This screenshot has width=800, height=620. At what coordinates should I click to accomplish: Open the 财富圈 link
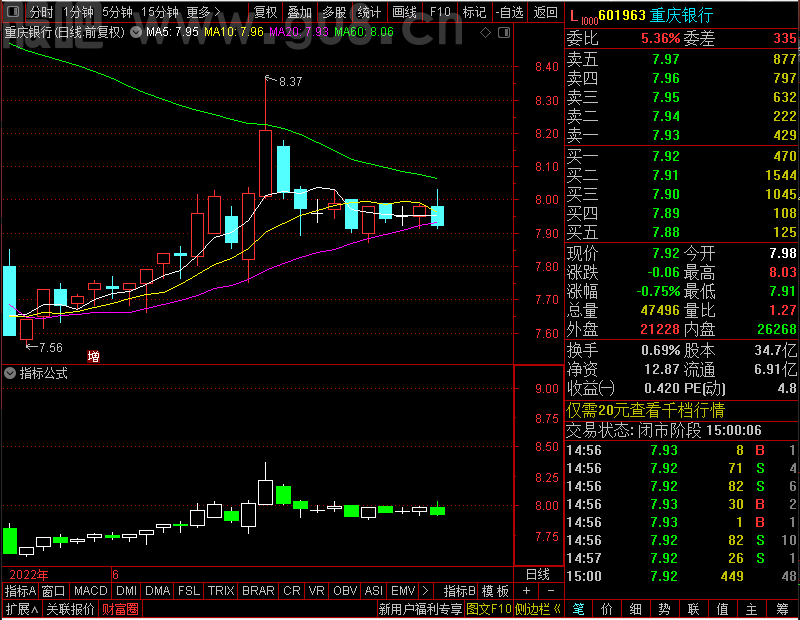click(x=120, y=609)
